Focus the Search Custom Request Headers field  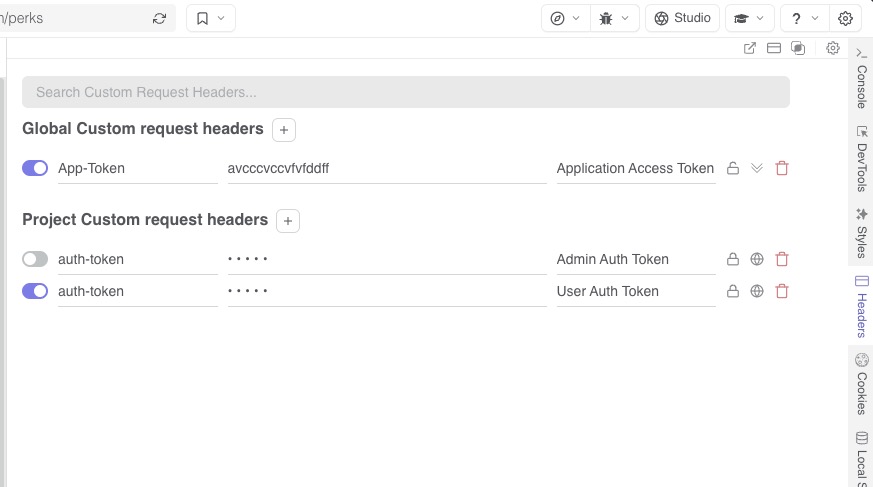[x=405, y=92]
